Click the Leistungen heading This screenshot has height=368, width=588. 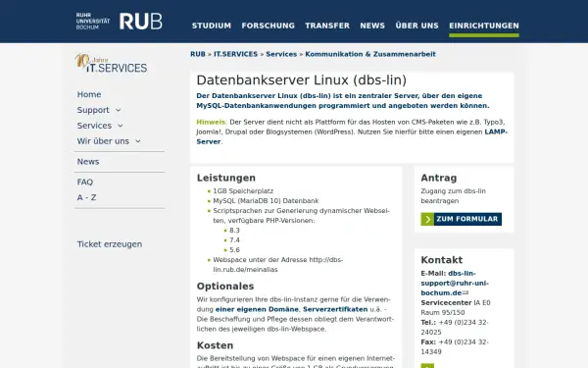click(x=226, y=178)
